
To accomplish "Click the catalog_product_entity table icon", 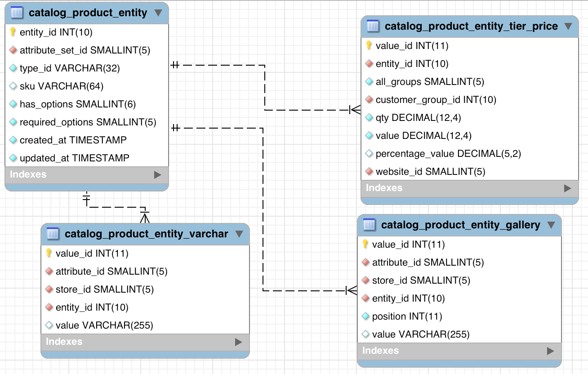I will point(17,13).
